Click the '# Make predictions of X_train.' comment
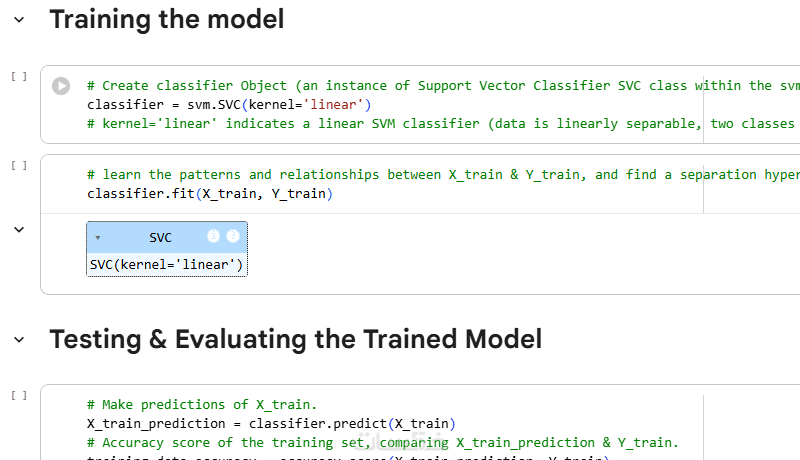The image size is (800, 460). tap(202, 405)
